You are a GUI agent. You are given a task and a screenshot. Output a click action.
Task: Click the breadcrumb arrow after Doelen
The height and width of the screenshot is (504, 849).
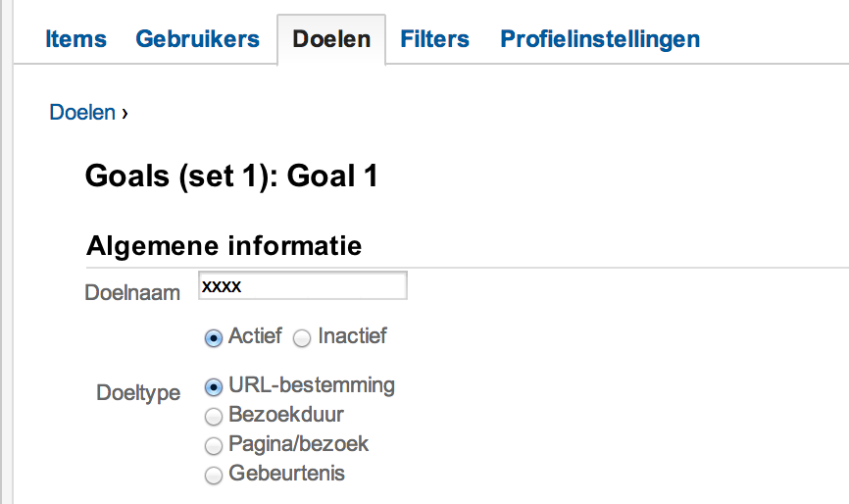(x=125, y=114)
